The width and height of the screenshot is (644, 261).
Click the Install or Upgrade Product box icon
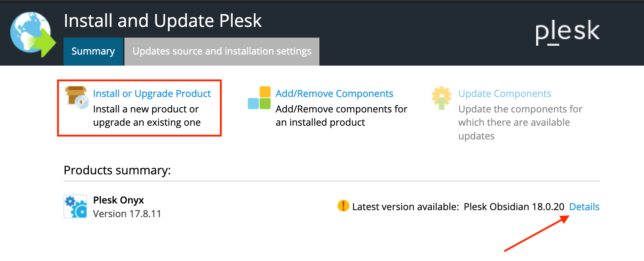[x=77, y=98]
